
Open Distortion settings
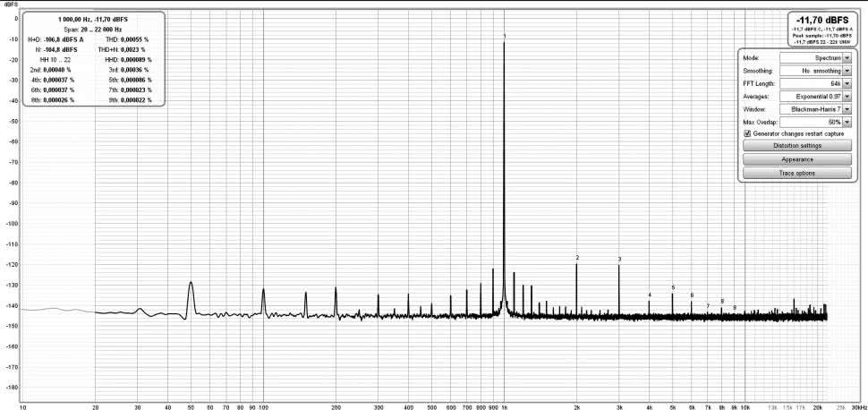click(x=796, y=145)
